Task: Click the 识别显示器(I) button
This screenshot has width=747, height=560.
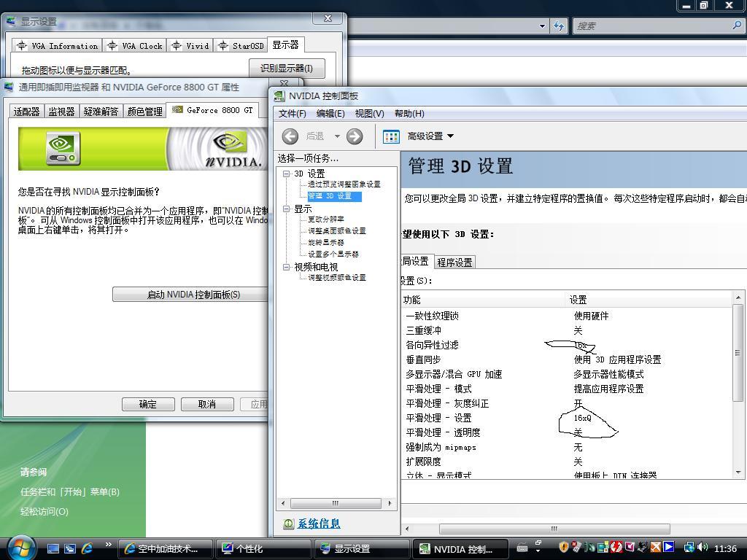Action: coord(287,69)
